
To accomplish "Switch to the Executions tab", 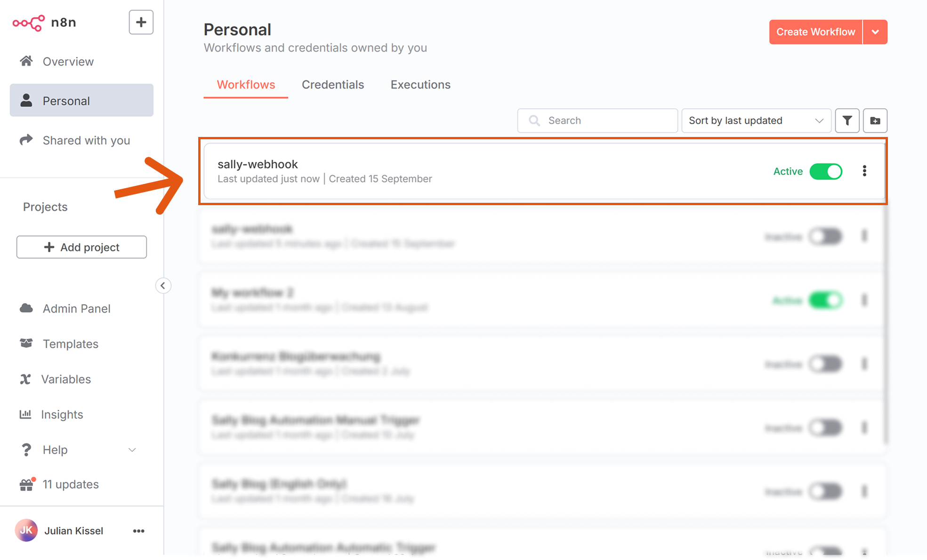I will (420, 85).
